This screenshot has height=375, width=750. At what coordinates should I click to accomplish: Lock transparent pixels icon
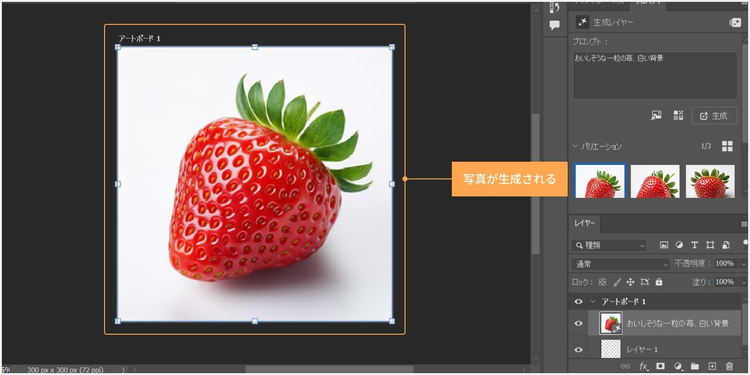pos(603,282)
